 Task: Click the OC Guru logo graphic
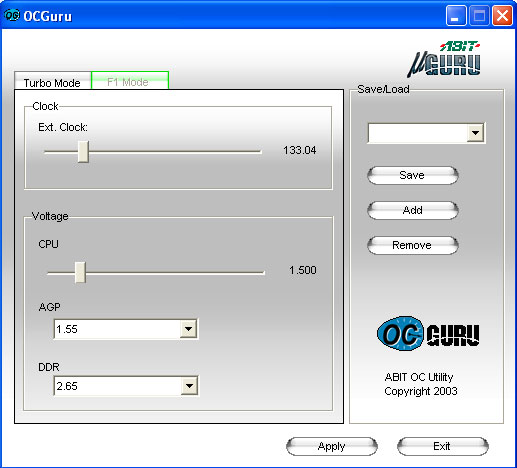(428, 333)
